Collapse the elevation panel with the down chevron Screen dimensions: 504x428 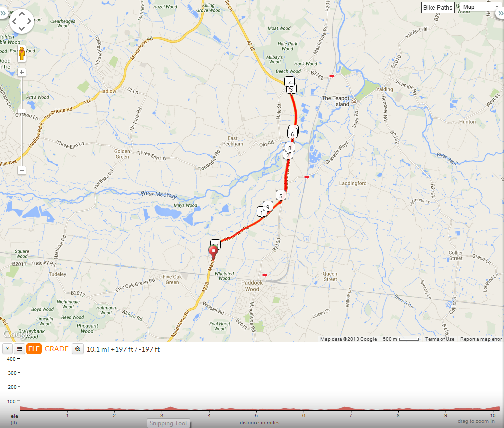click(7, 349)
